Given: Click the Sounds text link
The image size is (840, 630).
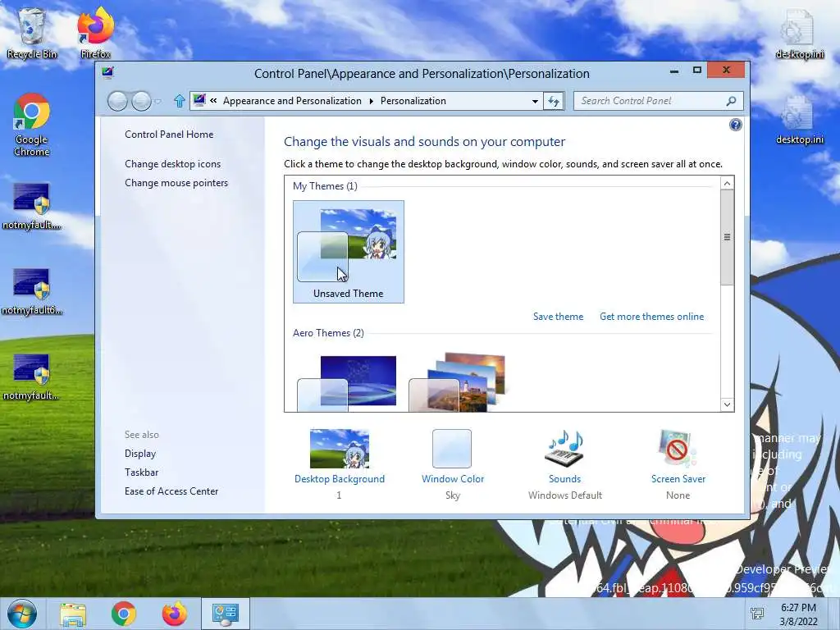Looking at the screenshot, I should [x=564, y=479].
